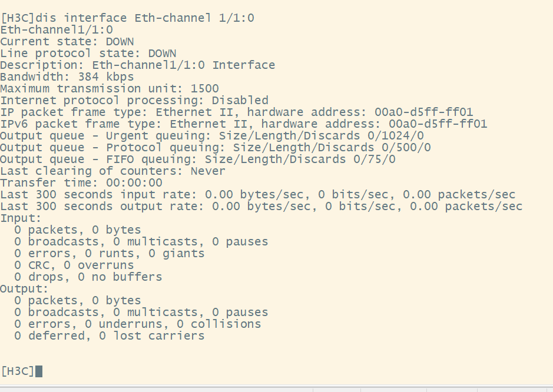Click the 'Bandwidth: 384 kbps' line

pos(67,77)
